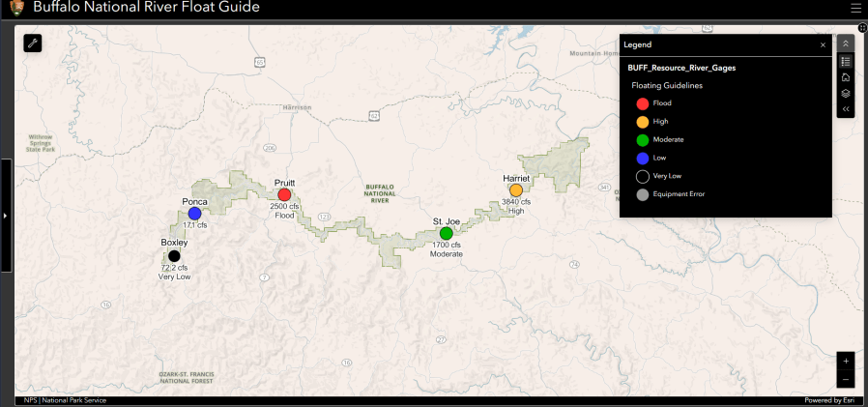Click the route 123 shield on the map
Image resolution: width=868 pixels, height=407 pixels.
(x=324, y=216)
